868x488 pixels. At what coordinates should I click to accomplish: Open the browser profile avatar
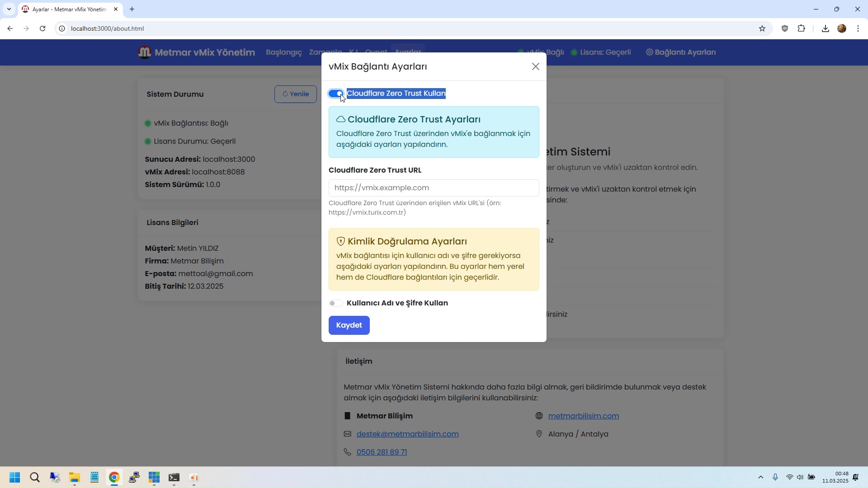click(x=842, y=28)
